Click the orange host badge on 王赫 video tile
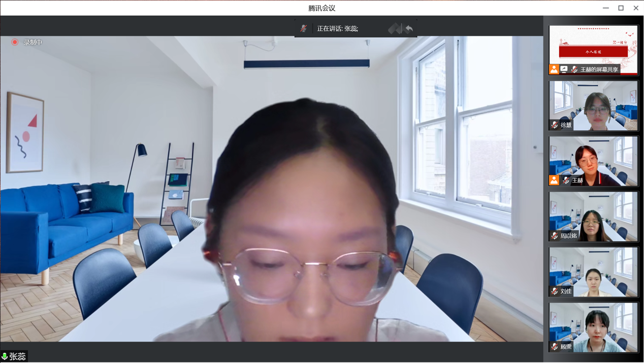The width and height of the screenshot is (644, 363). (x=554, y=180)
